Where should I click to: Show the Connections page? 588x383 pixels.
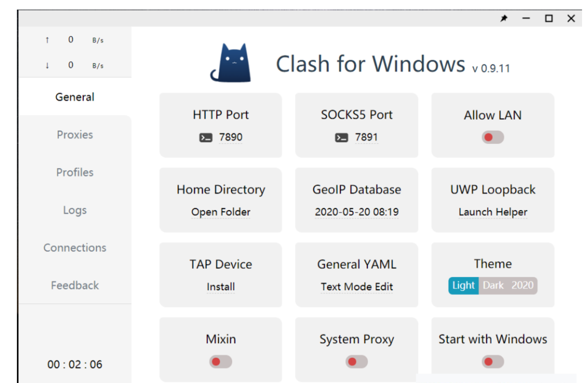point(75,248)
